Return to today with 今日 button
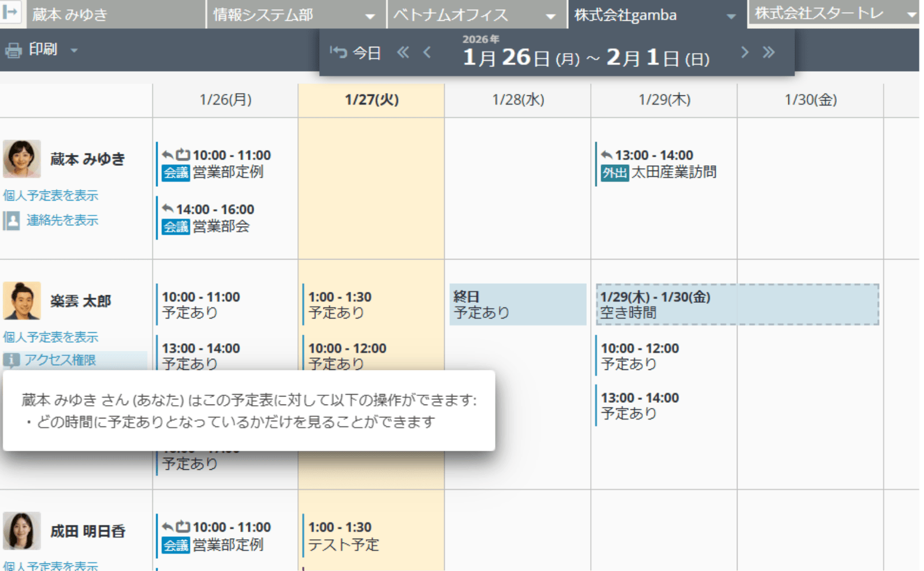 tap(356, 53)
